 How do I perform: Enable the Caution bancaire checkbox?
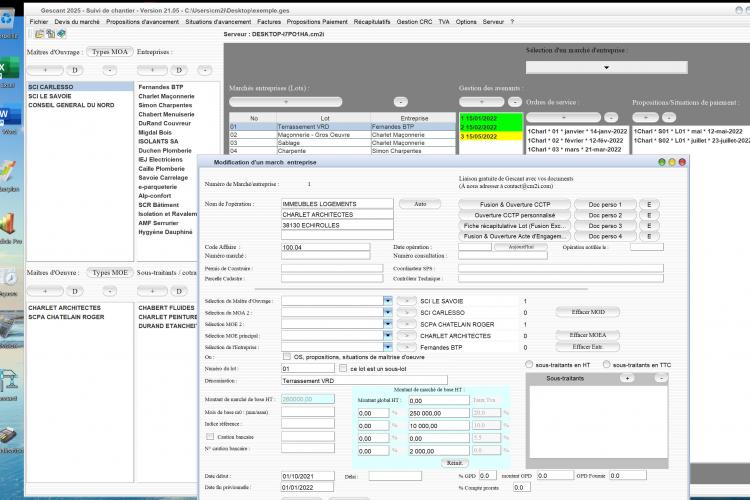(210, 436)
